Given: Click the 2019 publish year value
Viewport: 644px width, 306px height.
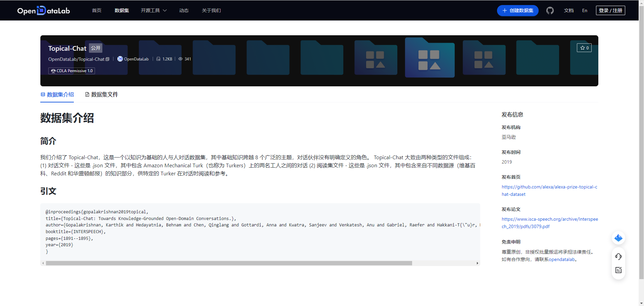Looking at the screenshot, I should (x=507, y=162).
